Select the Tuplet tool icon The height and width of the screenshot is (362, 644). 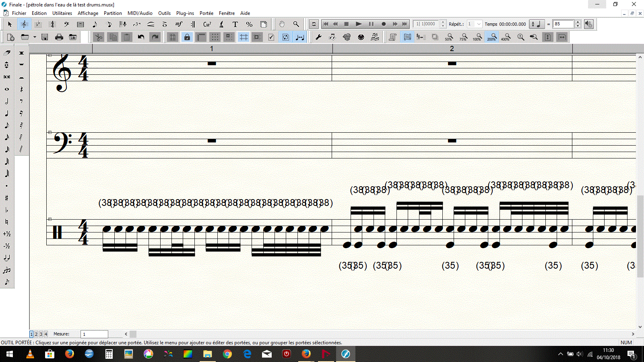point(137,24)
